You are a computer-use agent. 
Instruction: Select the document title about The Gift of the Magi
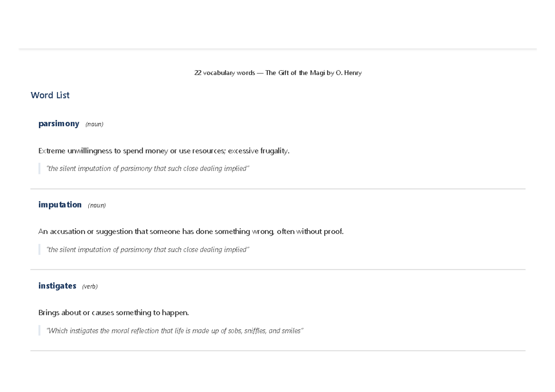[277, 73]
